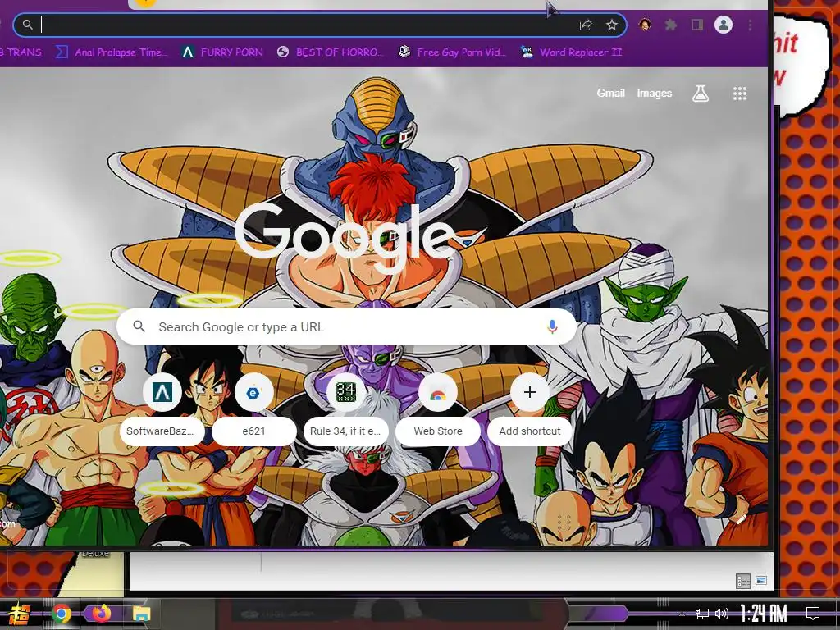This screenshot has width=840, height=630.
Task: Expand the hidden system tray icons
Action: [682, 614]
